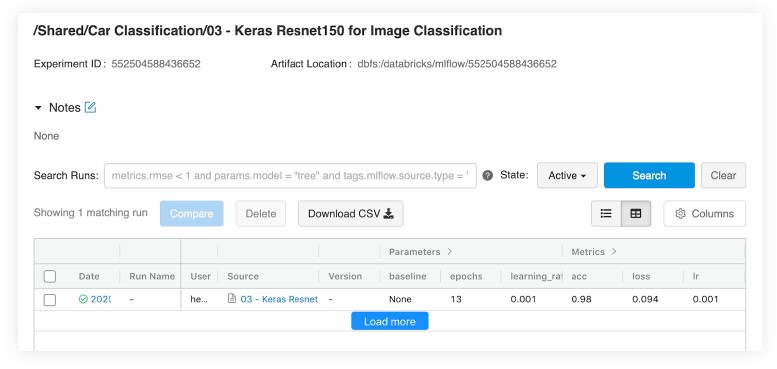
Task: Tick the checkbox for the 2020 run row
Action: tap(50, 300)
